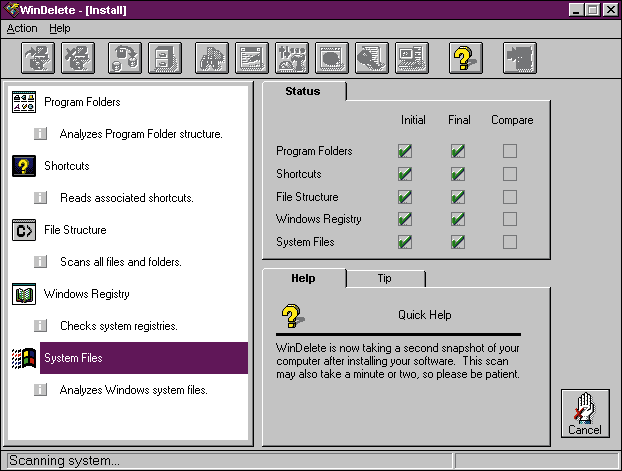
Task: Select the File Structure C> prompt icon
Action: point(24,230)
